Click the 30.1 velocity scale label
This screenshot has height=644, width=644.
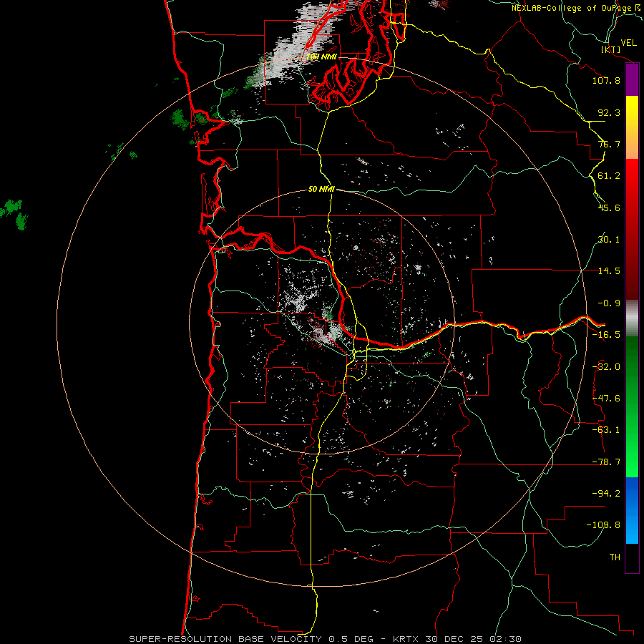click(x=609, y=240)
